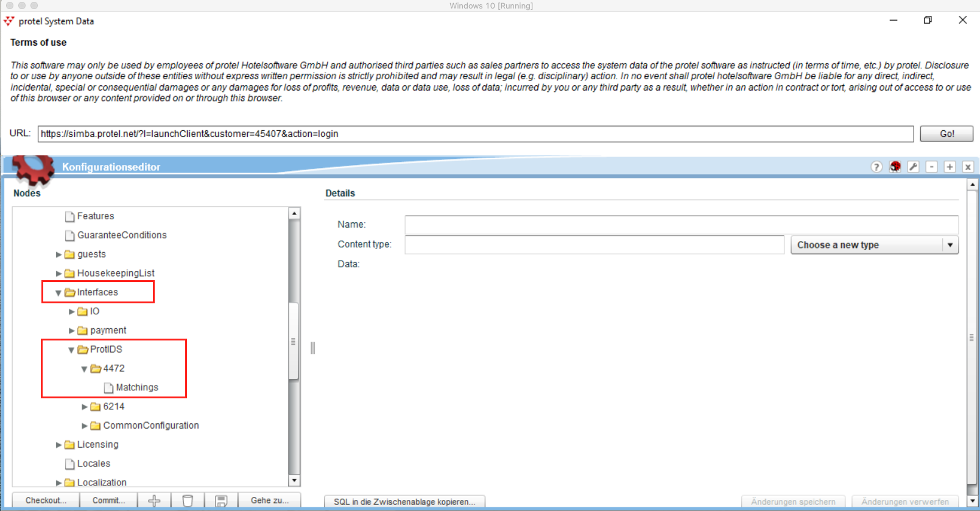Image resolution: width=980 pixels, height=511 pixels.
Task: Click the Änderungen speichern button
Action: (x=793, y=502)
